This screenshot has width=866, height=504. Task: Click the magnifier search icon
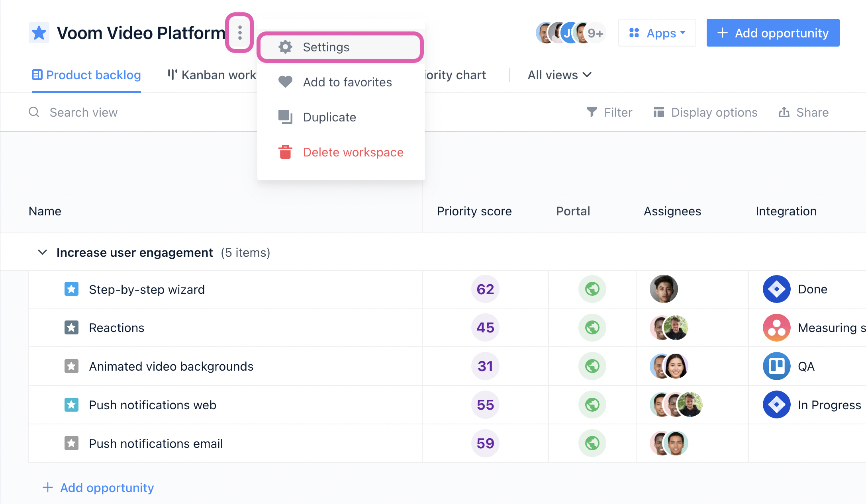[x=34, y=112]
